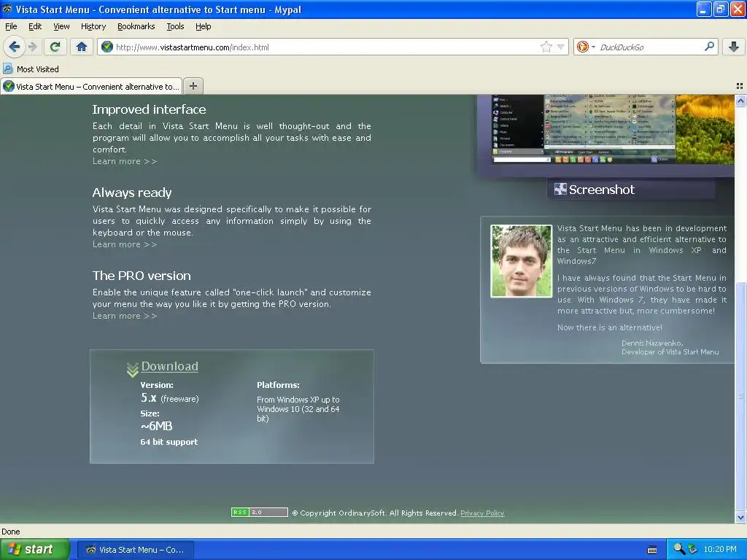Click Learn more under Improved interface

point(125,161)
